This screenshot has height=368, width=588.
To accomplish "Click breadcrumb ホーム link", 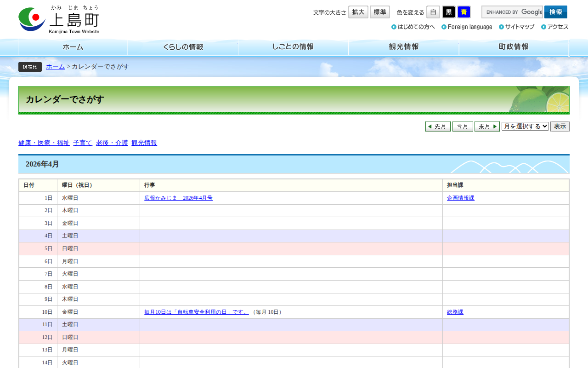I will [x=56, y=67].
